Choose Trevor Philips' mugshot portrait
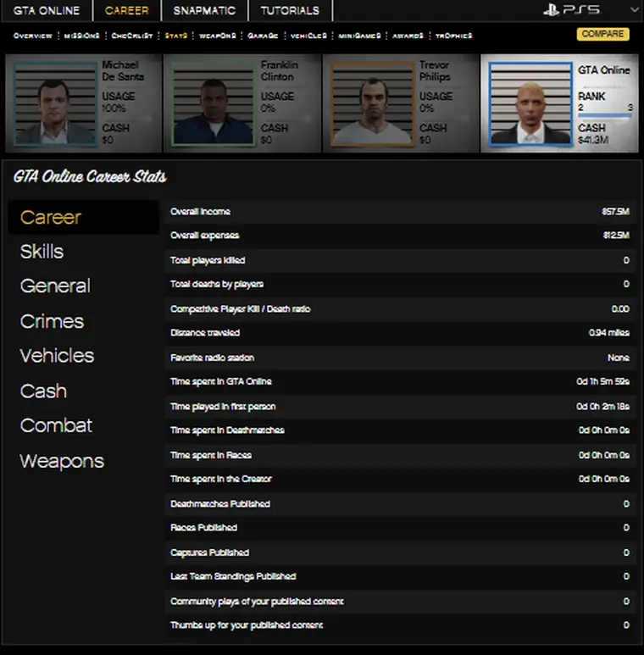Image resolution: width=644 pixels, height=655 pixels. [x=371, y=103]
